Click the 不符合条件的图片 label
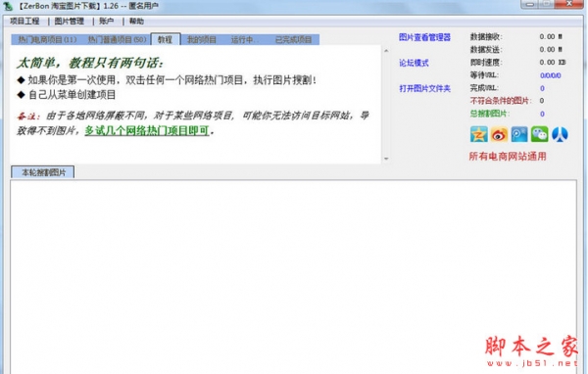The height and width of the screenshot is (374, 588). tap(501, 101)
